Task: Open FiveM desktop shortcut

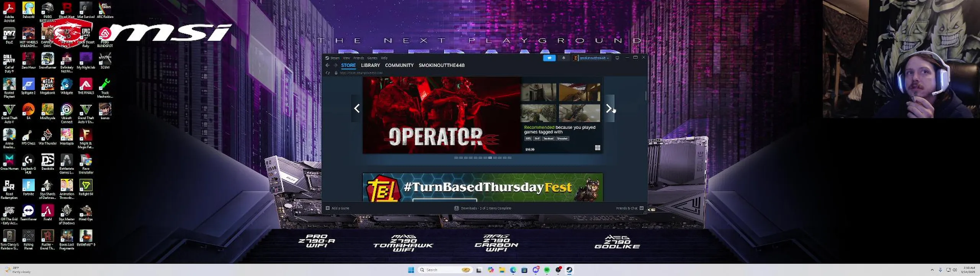Action: point(47,213)
